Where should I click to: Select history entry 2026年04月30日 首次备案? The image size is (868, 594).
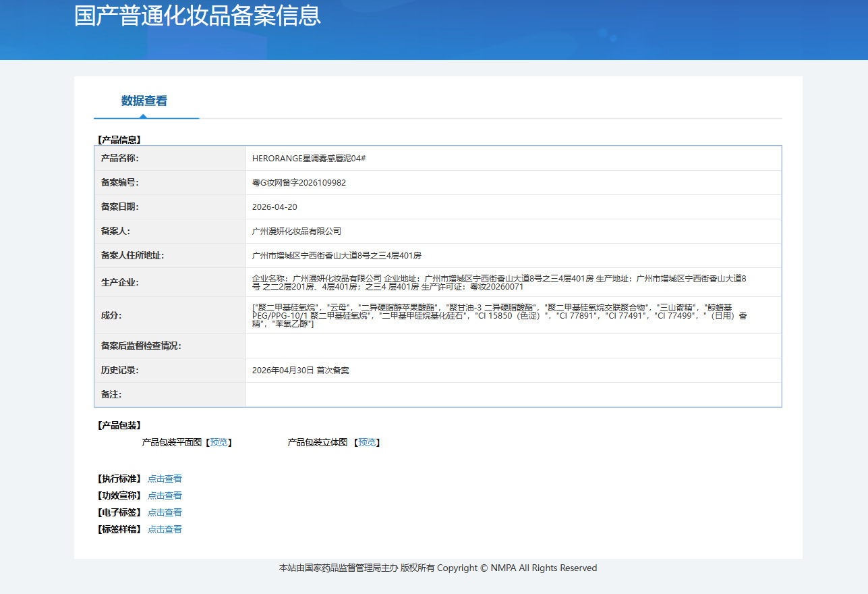click(300, 371)
